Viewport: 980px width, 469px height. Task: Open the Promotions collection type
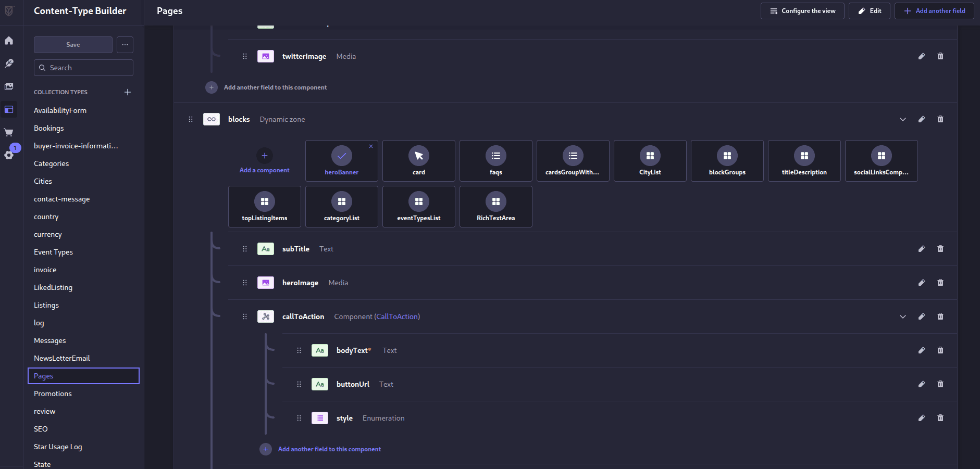(53, 394)
